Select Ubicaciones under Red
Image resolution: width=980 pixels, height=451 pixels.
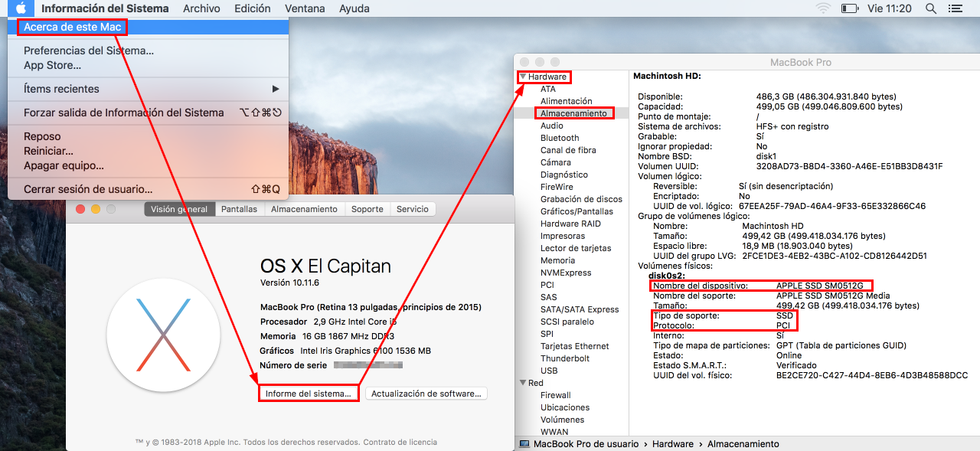565,407
